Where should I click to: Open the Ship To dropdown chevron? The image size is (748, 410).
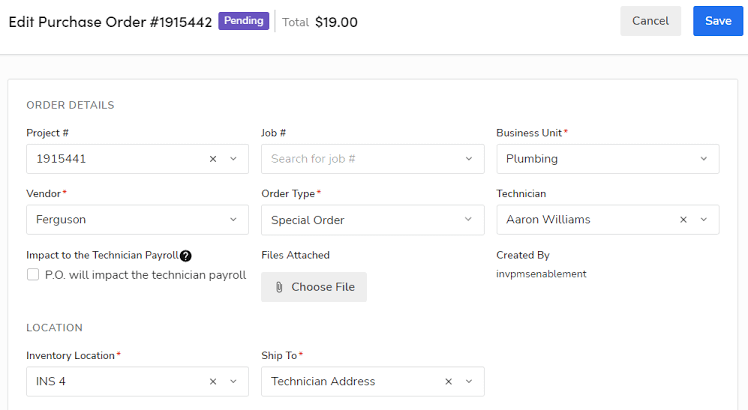(469, 381)
